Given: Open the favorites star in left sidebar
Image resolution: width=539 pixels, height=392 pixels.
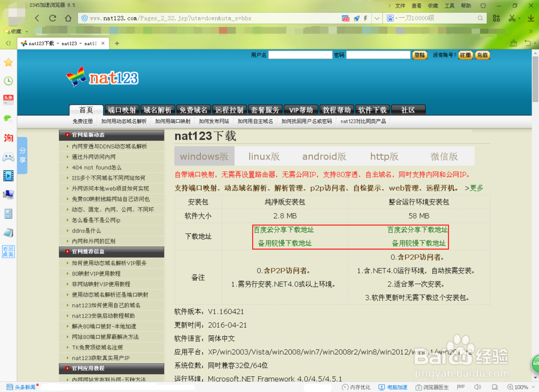Looking at the screenshot, I should (x=8, y=62).
